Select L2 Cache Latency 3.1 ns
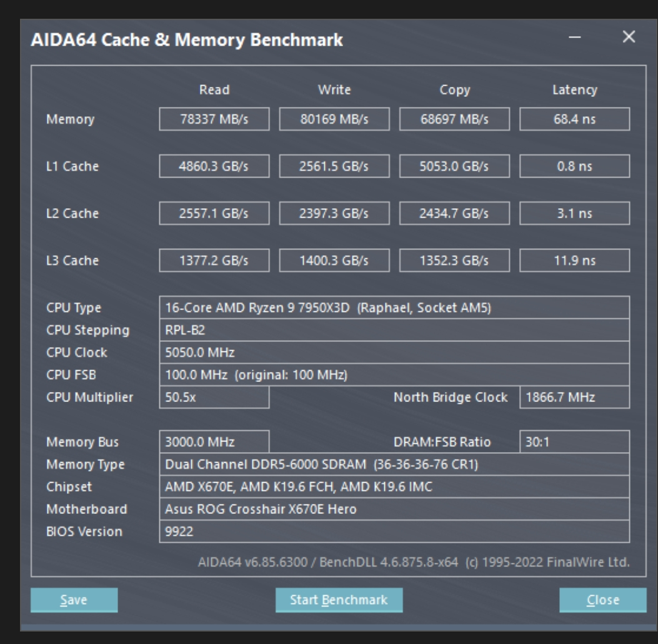The width and height of the screenshot is (658, 644). [574, 213]
